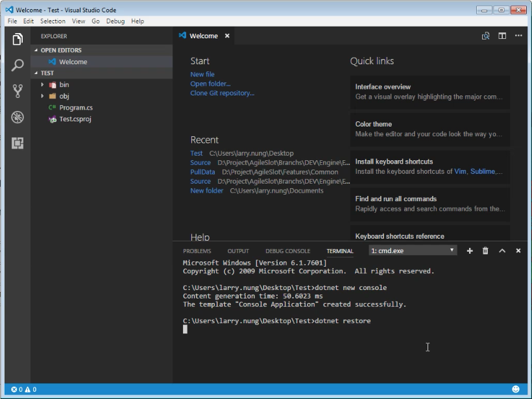532x399 pixels.
Task: Close the Welcome tab
Action: (227, 36)
